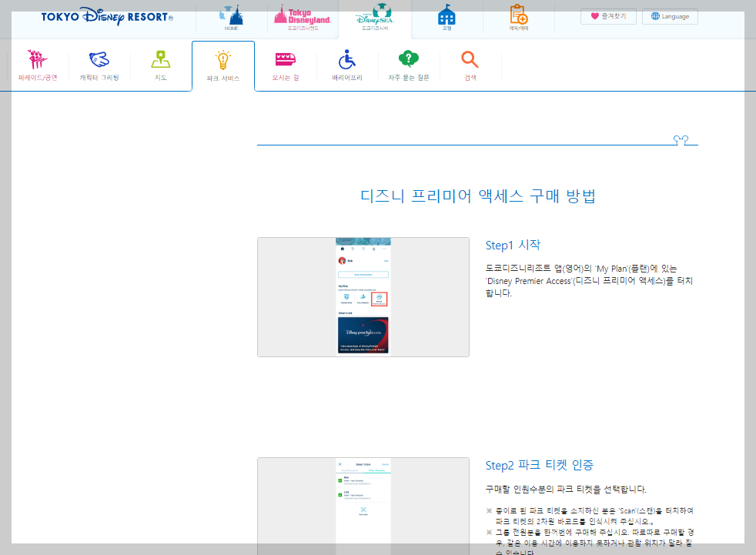Open 캐릭터 그리팅 glove icon menu
756x555 pixels.
pos(99,65)
